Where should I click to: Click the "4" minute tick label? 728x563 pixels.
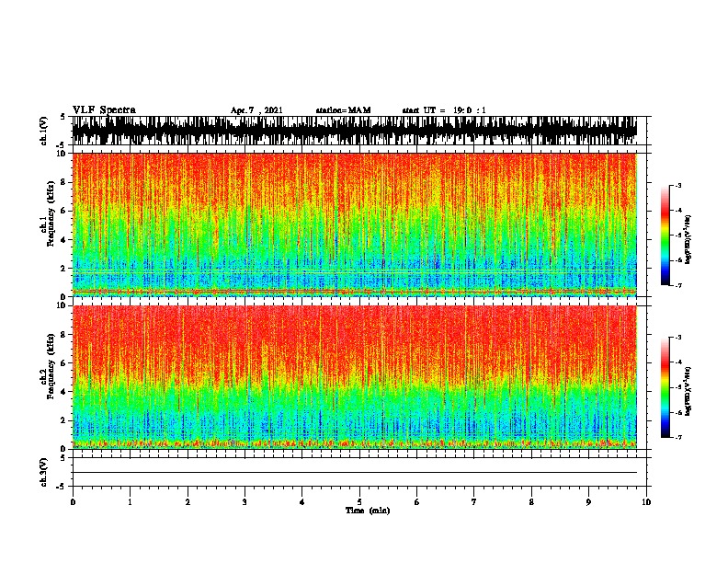coord(302,502)
